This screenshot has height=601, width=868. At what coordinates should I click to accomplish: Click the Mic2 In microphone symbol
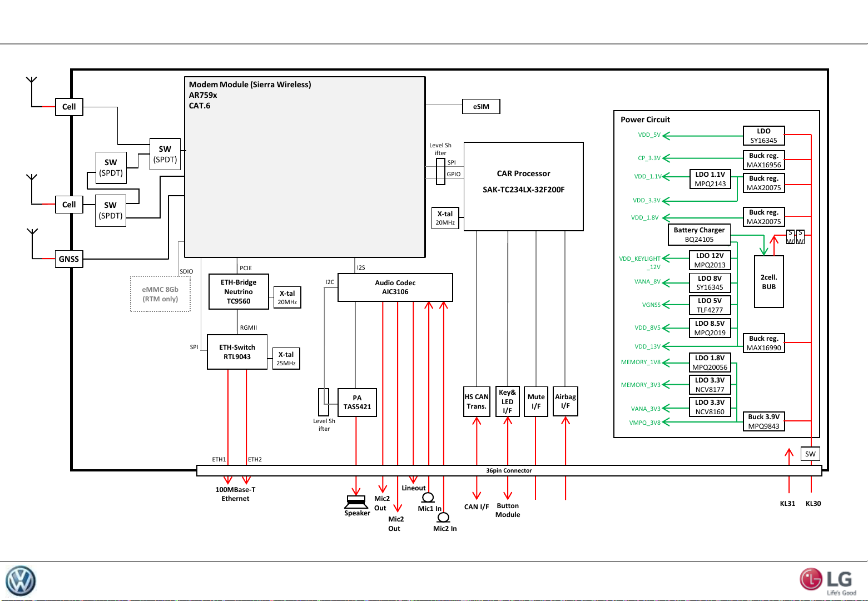click(443, 518)
